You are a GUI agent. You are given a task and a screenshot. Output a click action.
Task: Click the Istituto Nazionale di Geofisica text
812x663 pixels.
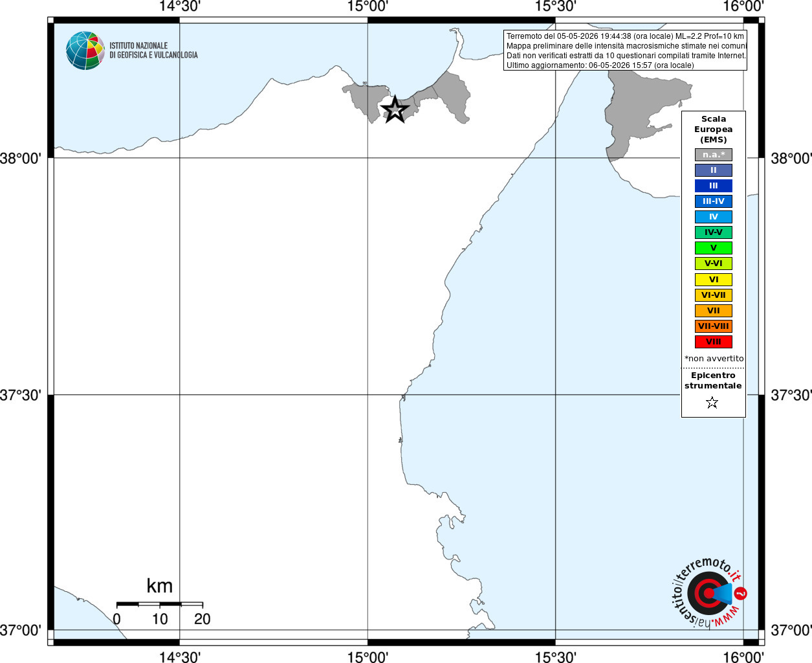click(x=153, y=51)
